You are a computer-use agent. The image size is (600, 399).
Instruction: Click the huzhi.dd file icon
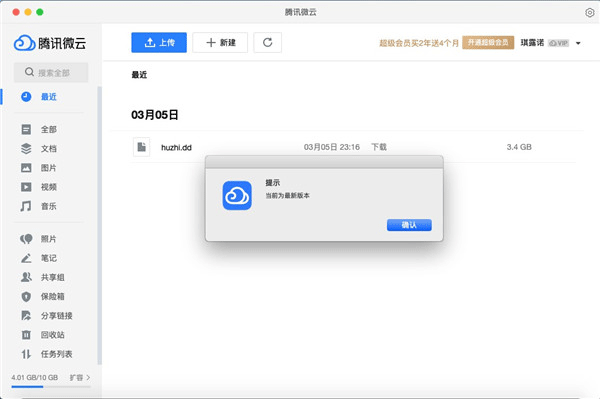click(x=142, y=147)
